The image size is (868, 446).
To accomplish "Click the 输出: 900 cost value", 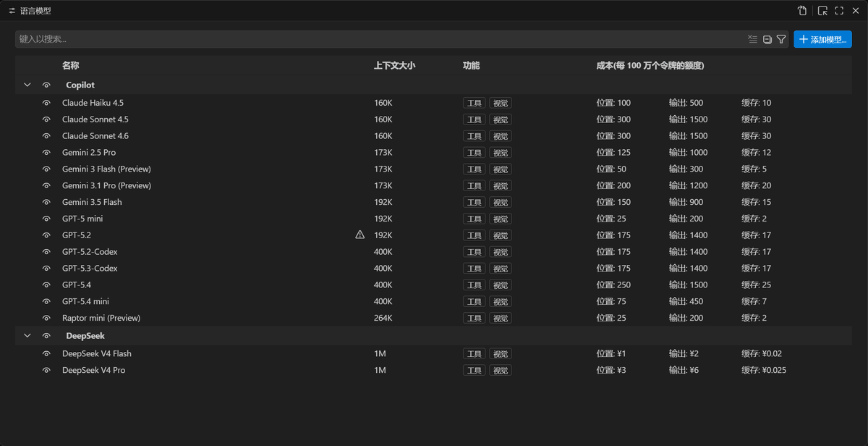I will pyautogui.click(x=686, y=202).
